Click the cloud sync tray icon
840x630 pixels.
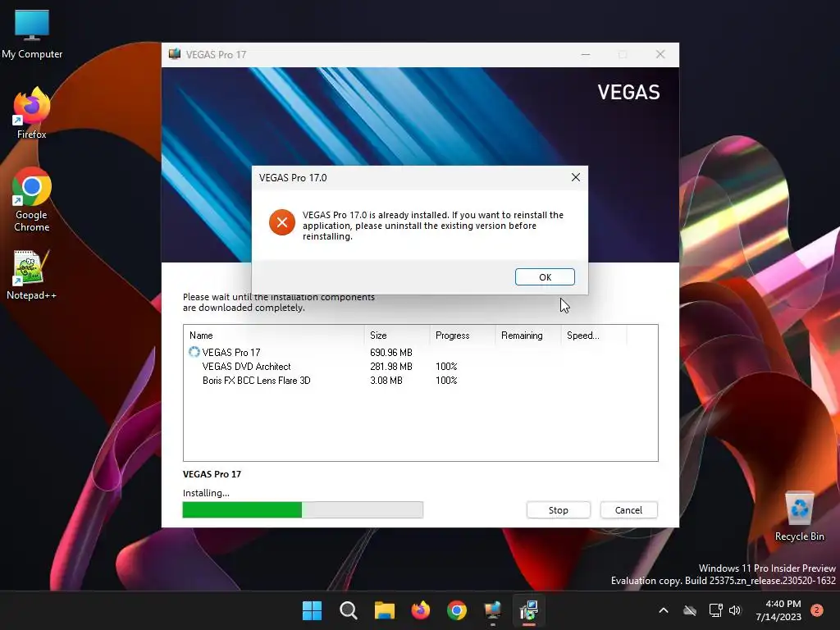click(690, 610)
